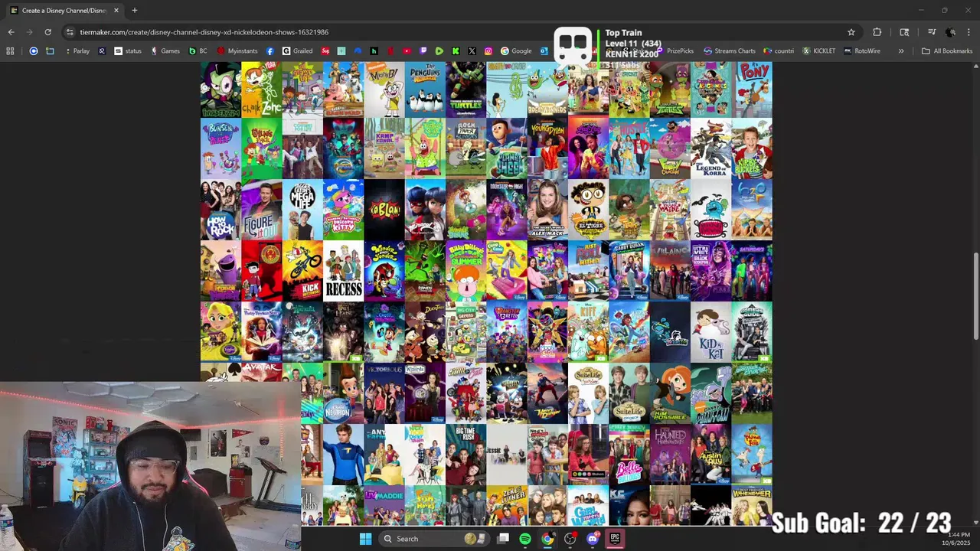Screen dimensions: 980x551
Task: Select the Penguins of Madagascar thumbnail
Action: point(425,90)
